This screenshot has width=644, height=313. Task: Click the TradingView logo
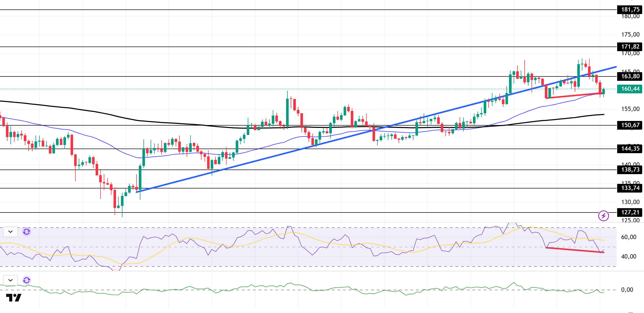point(14,298)
